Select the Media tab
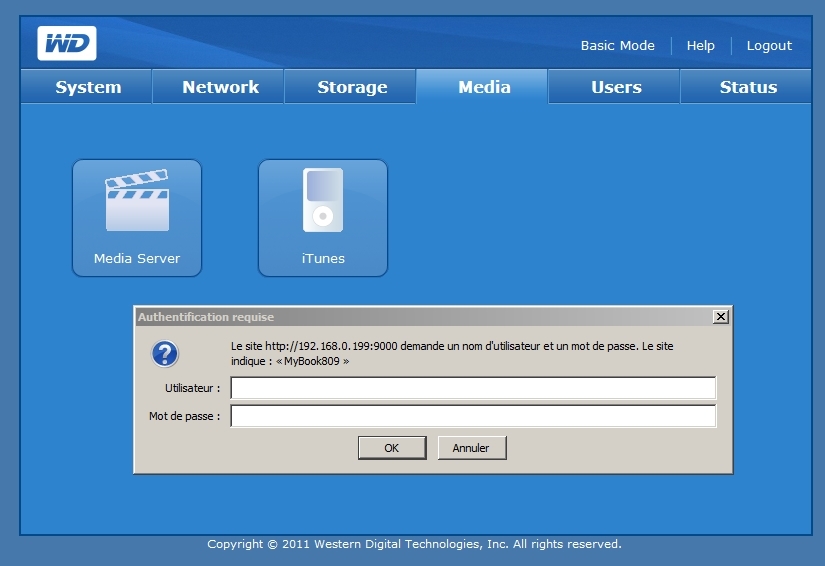This screenshot has width=825, height=566. click(482, 87)
